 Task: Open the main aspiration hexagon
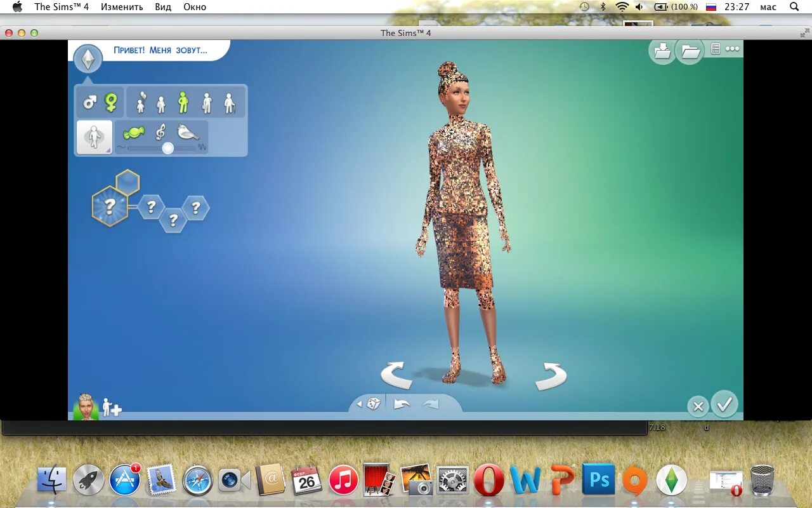pyautogui.click(x=110, y=206)
